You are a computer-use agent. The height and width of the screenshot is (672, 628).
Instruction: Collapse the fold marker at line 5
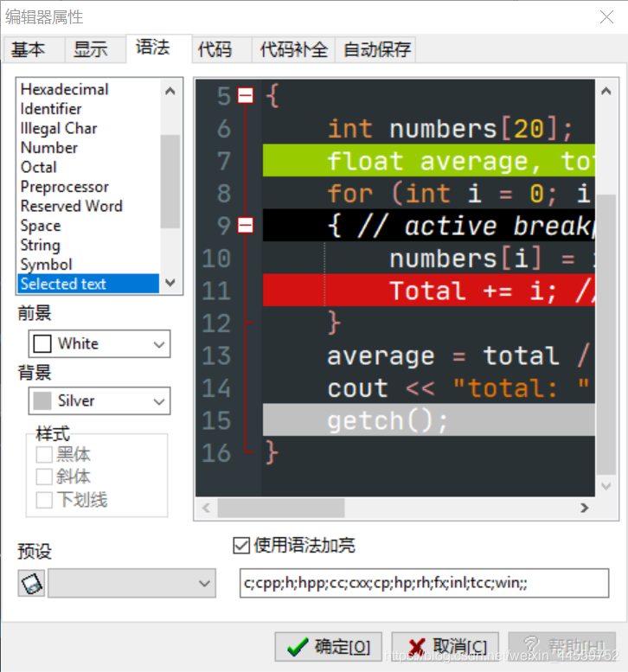pyautogui.click(x=246, y=96)
